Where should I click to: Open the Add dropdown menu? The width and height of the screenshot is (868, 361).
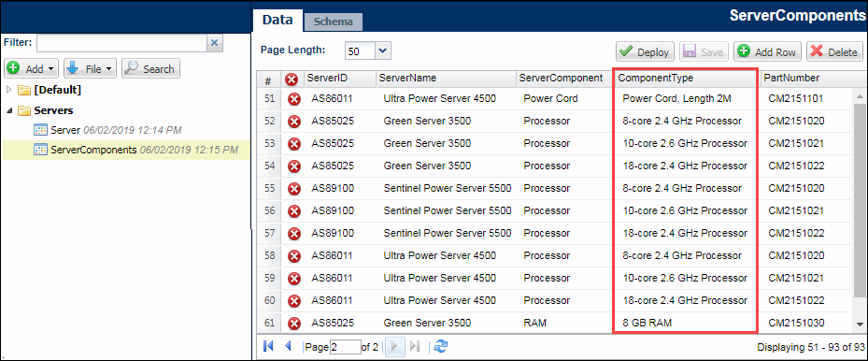pyautogui.click(x=32, y=69)
